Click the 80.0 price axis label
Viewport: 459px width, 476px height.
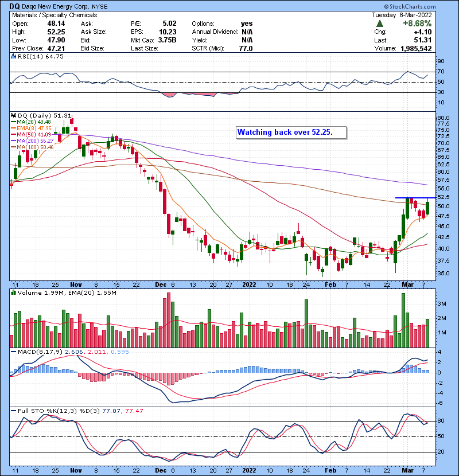(x=444, y=118)
